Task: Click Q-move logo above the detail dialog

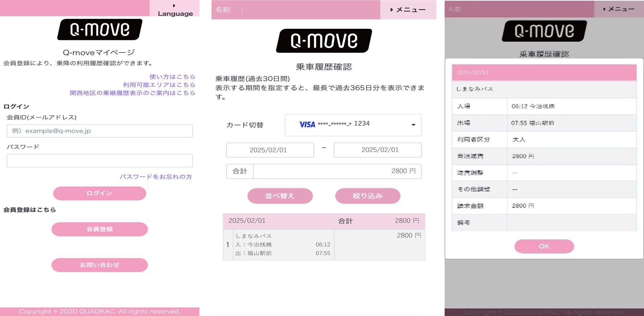Action: [x=544, y=31]
